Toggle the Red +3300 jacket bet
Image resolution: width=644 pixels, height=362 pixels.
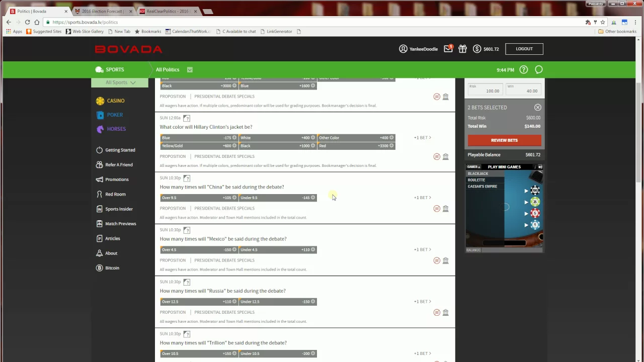click(357, 146)
